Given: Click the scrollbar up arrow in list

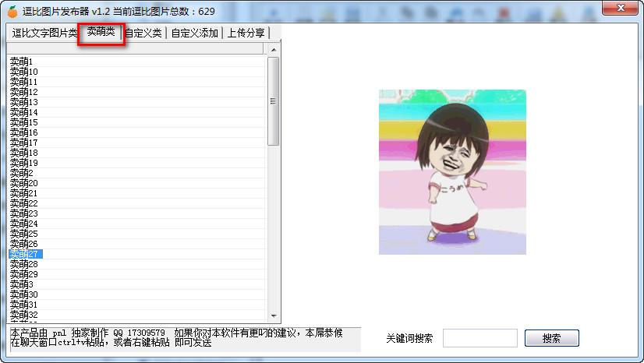Looking at the screenshot, I should [x=274, y=50].
